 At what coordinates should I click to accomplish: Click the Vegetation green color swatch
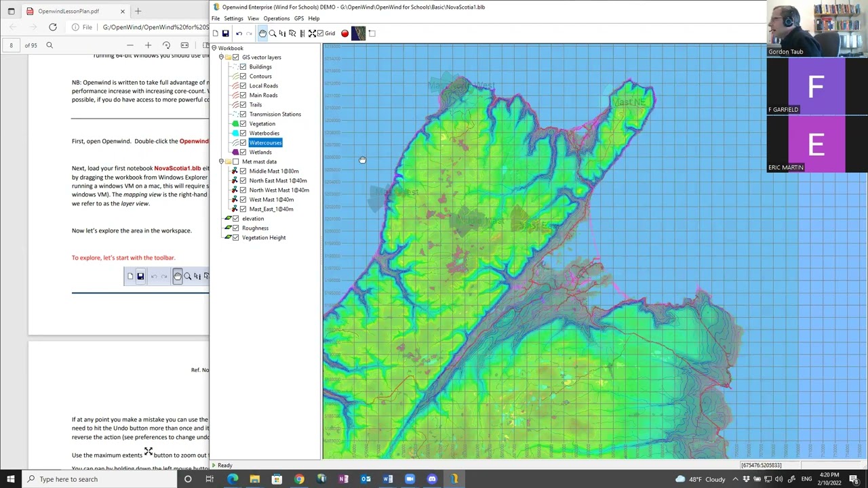[x=235, y=123]
